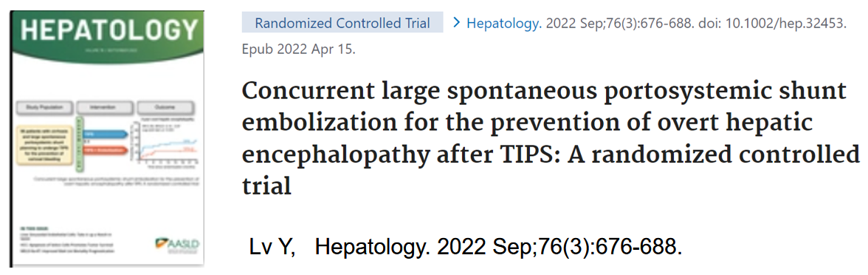Click the chevron arrow before Hepatology link
Screen dimensions: 868x275
[456, 24]
